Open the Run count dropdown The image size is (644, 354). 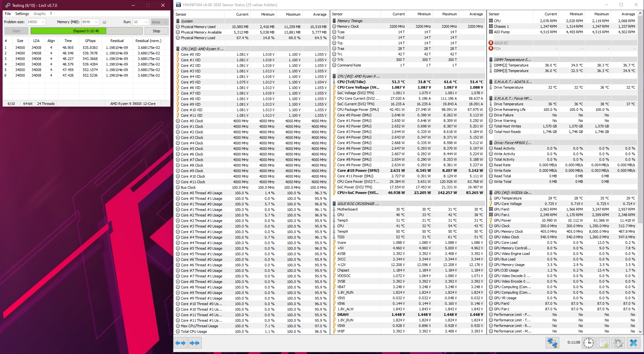coord(146,22)
